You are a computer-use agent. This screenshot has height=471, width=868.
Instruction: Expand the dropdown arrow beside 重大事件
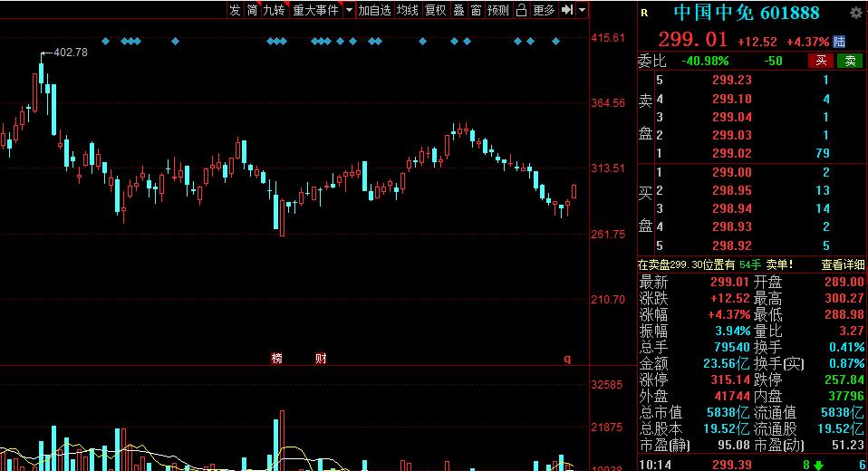[350, 10]
